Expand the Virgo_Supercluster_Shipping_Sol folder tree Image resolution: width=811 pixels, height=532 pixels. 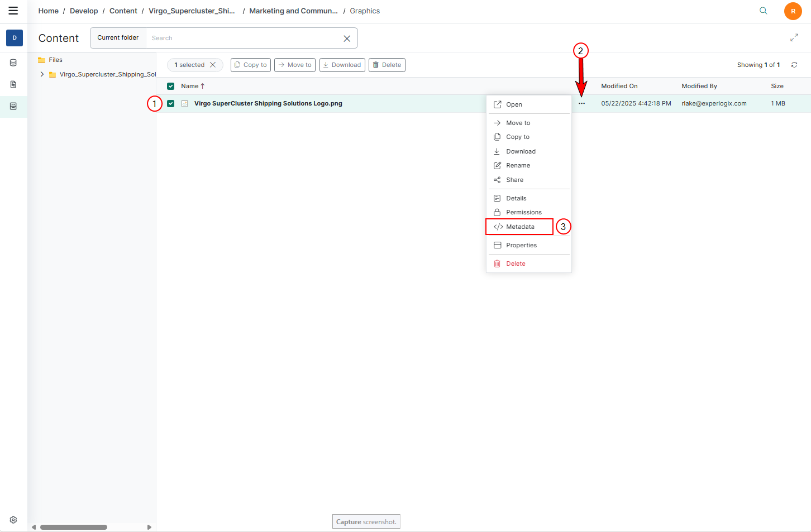click(x=42, y=74)
